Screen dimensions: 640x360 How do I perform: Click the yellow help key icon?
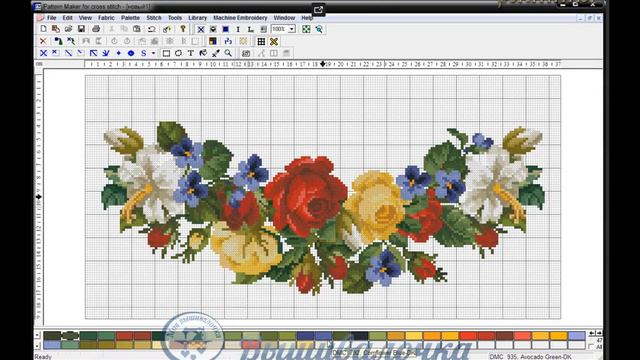[183, 29]
